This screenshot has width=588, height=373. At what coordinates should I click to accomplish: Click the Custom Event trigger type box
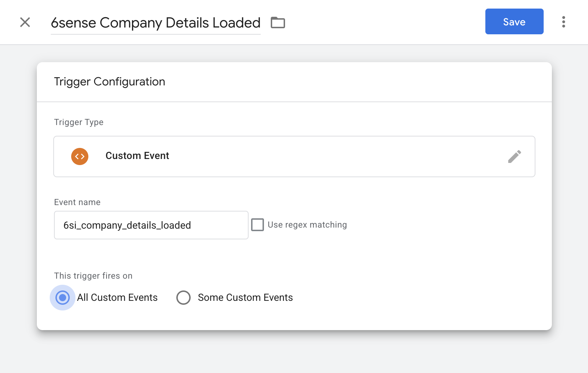[294, 156]
